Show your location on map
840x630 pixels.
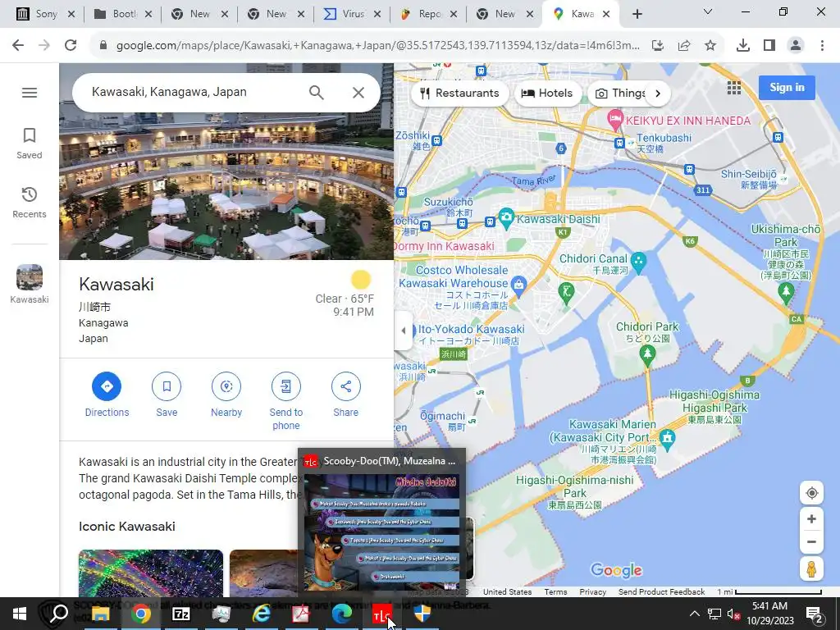click(811, 493)
